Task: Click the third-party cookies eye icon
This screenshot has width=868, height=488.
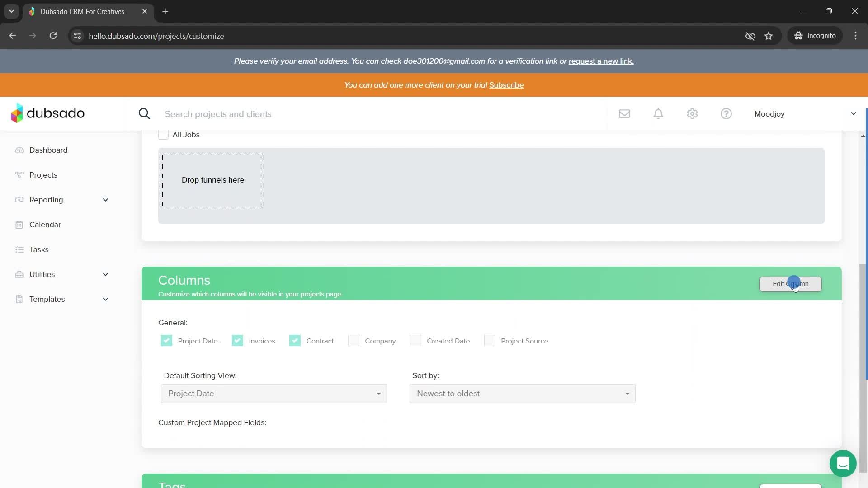Action: [750, 36]
